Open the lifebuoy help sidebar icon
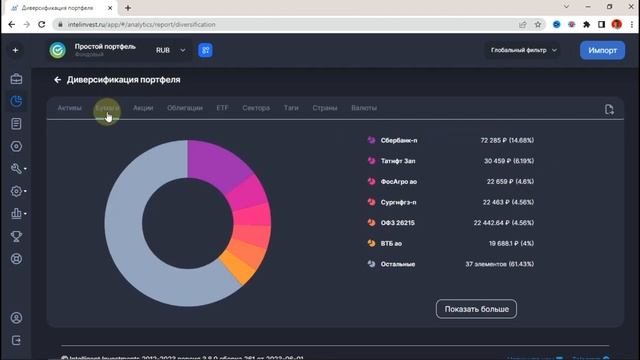The image size is (640, 360). coord(16,259)
